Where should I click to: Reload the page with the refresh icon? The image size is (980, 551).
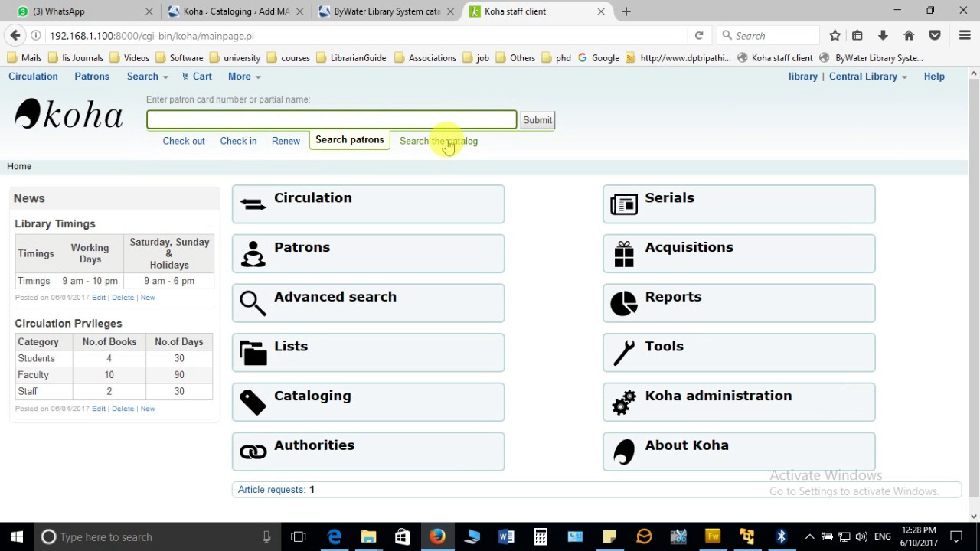[x=699, y=36]
